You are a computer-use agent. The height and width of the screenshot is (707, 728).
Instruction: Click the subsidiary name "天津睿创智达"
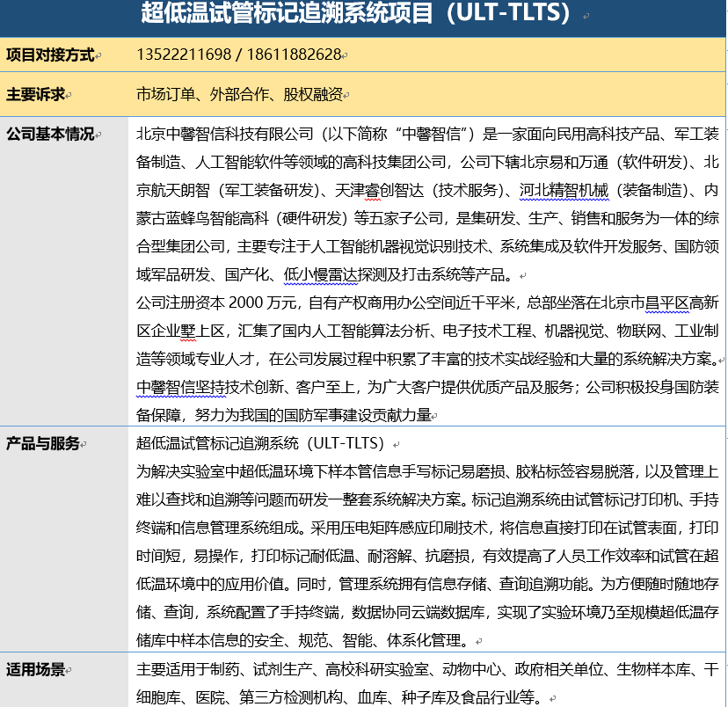coord(379,190)
